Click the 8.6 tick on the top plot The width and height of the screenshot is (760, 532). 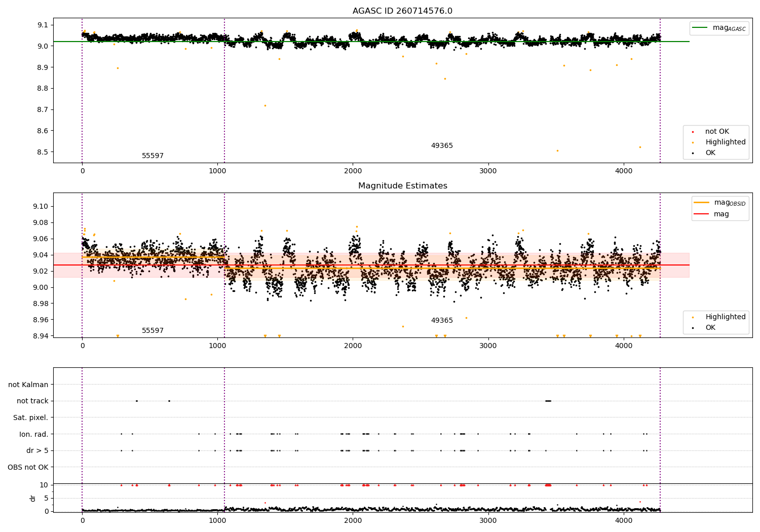[x=43, y=131]
